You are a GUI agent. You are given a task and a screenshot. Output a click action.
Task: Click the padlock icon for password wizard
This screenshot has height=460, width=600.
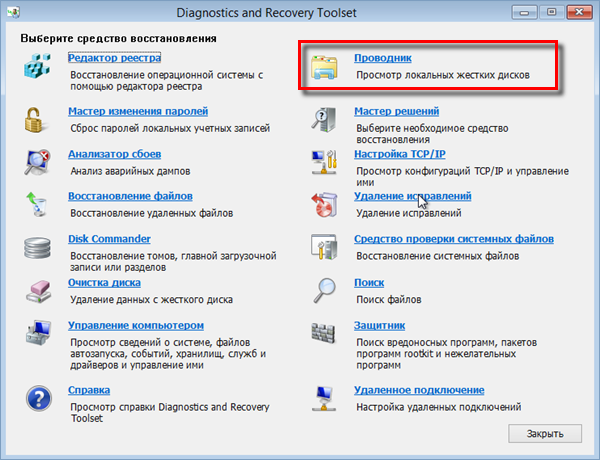point(35,120)
